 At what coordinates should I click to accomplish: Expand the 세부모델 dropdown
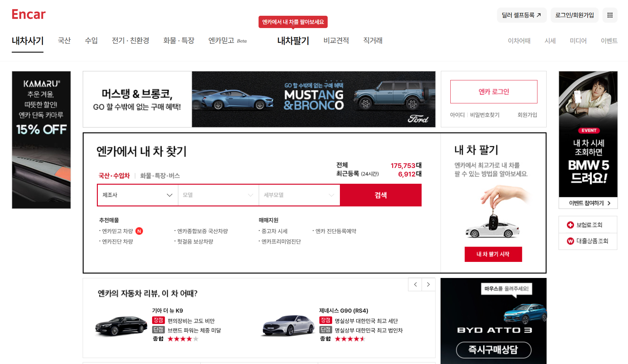point(299,195)
